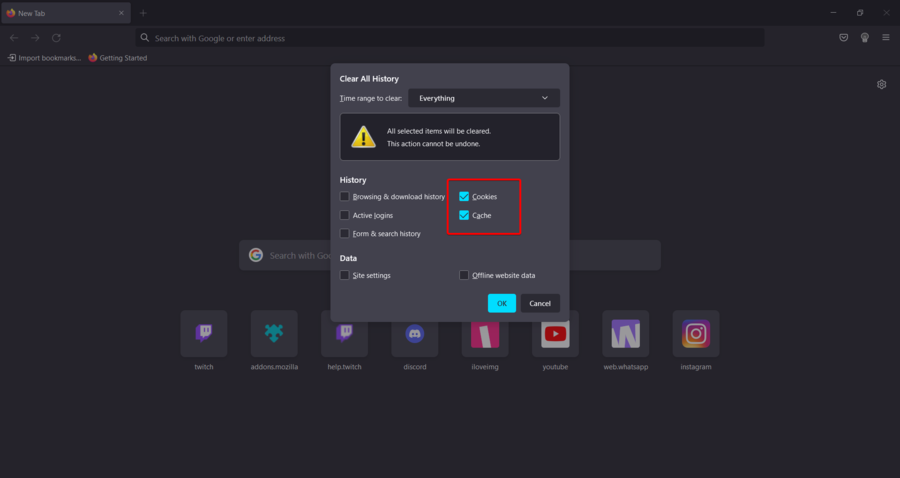Click the personalize new tab gear icon

click(881, 85)
